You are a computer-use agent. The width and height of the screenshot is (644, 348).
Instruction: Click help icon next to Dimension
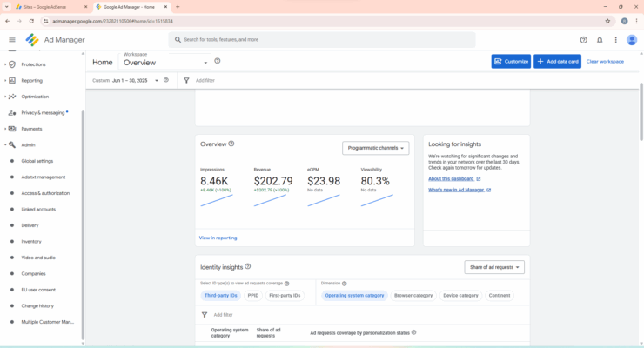[344, 284]
